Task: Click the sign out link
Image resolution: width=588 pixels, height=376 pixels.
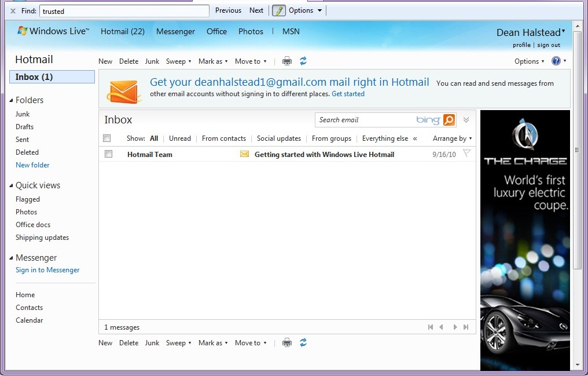Action: (549, 45)
